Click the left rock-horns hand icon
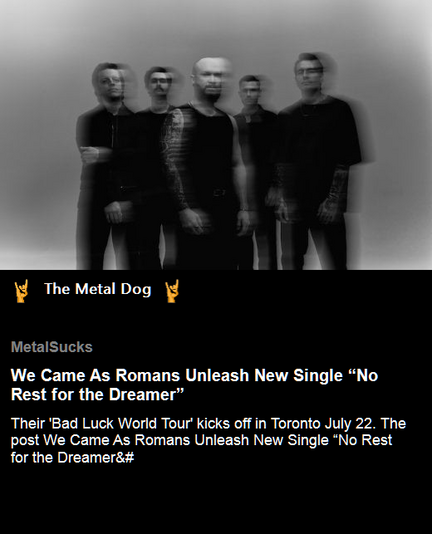 tap(21, 291)
